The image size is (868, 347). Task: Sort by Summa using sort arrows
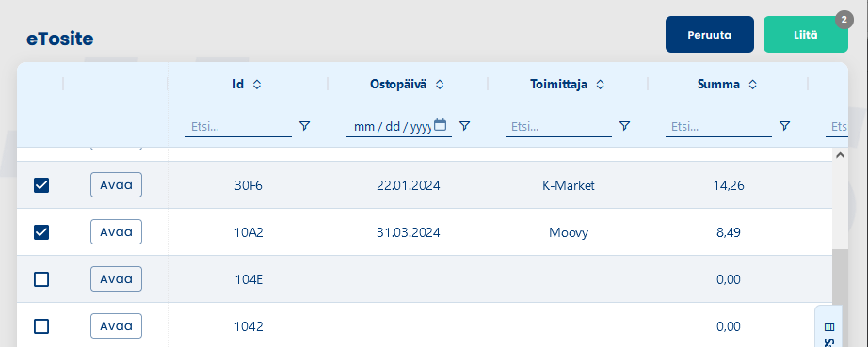[752, 85]
